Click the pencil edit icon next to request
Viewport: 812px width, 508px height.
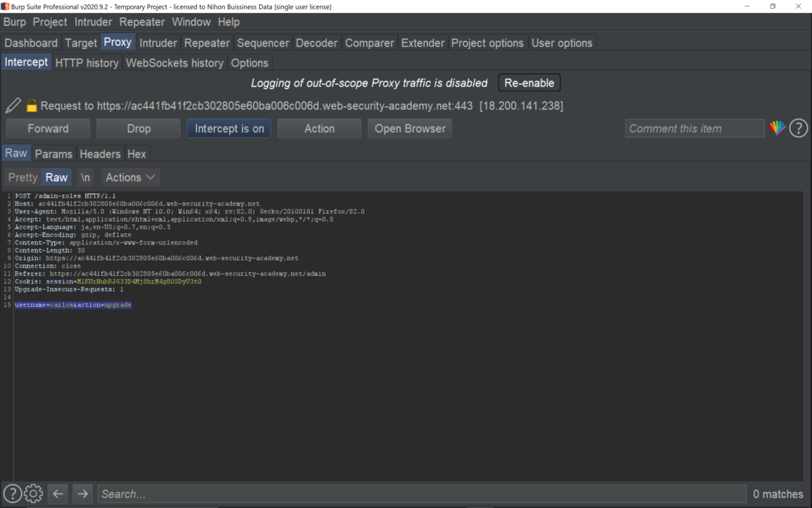point(13,106)
